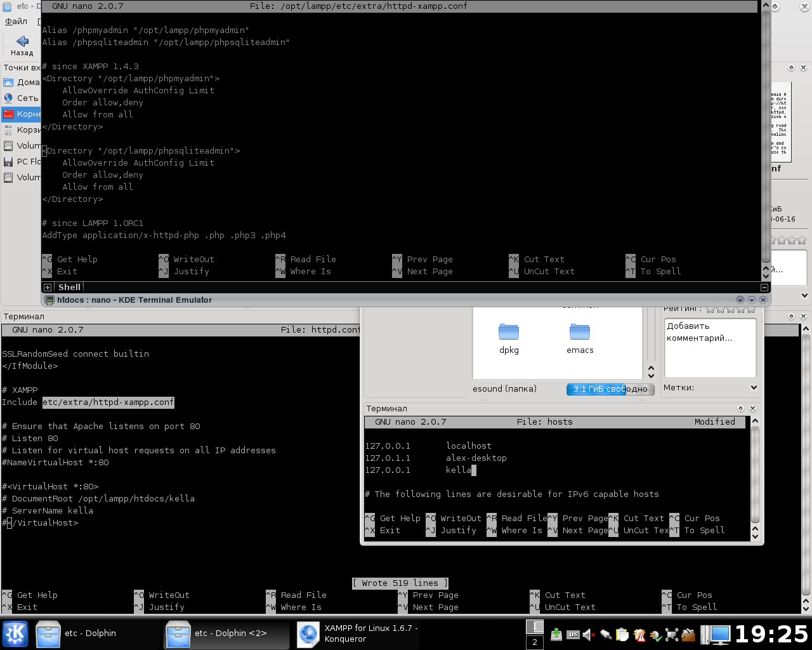Switch to the etc - Dolphin <2> taskbar entry

[x=226, y=633]
